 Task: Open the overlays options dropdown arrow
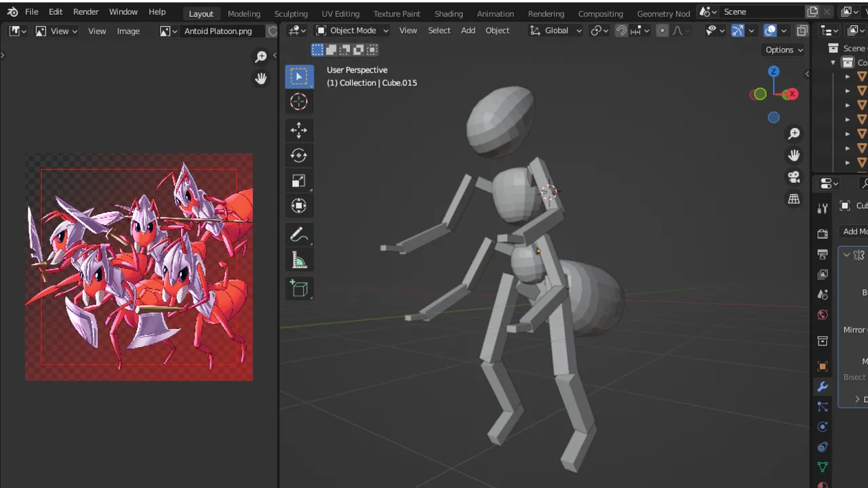784,30
